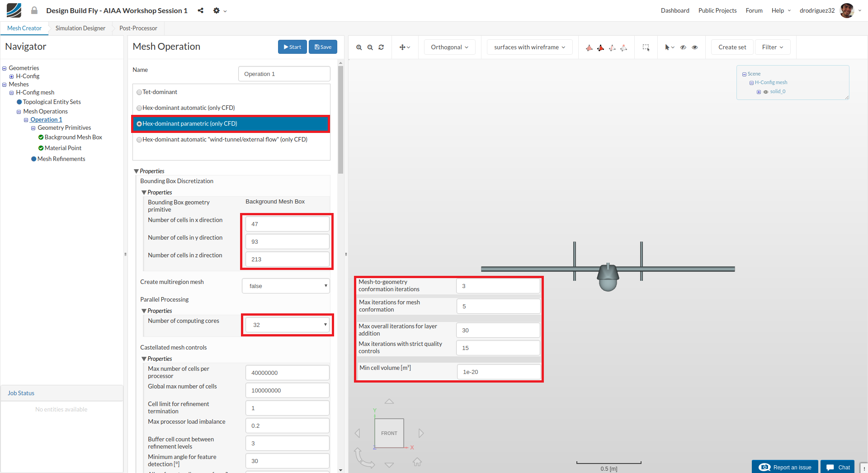Click the Operation 1 name field
Viewport: 868px width, 473px height.
click(x=284, y=74)
